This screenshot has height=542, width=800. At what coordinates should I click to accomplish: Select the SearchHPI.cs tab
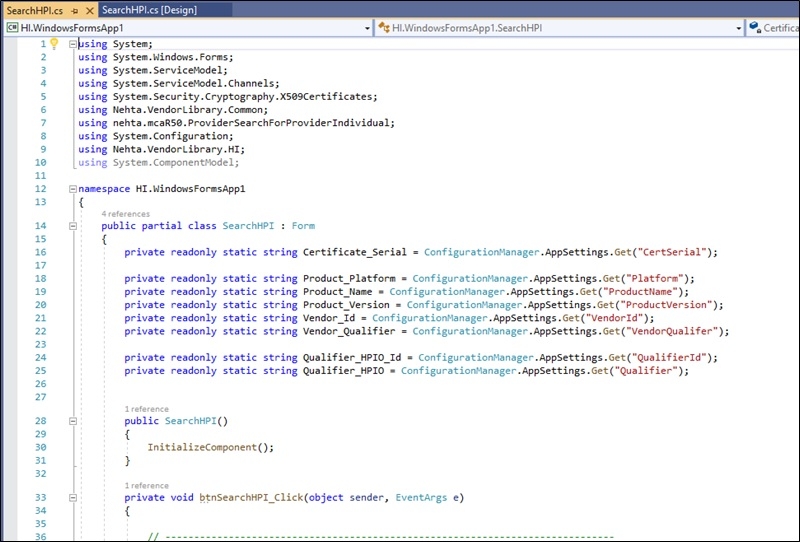pos(35,10)
